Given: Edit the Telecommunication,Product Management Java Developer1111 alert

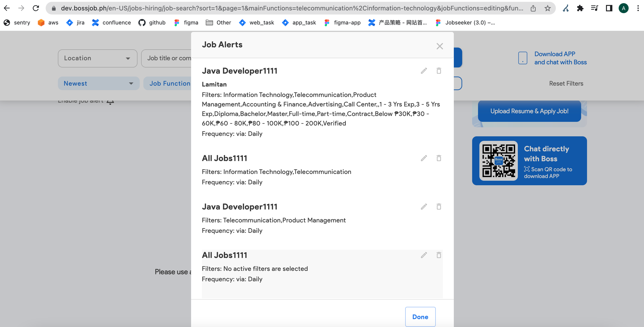Looking at the screenshot, I should click(x=424, y=207).
